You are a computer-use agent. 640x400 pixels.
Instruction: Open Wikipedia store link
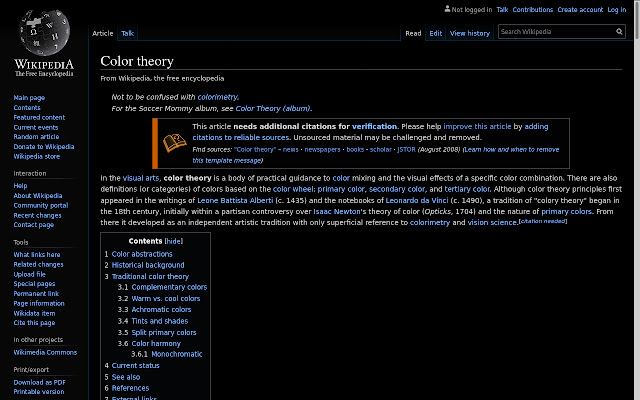(37, 156)
